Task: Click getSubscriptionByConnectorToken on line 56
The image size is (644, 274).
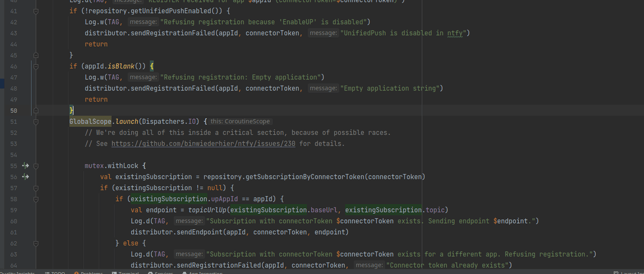Action: click(x=305, y=176)
